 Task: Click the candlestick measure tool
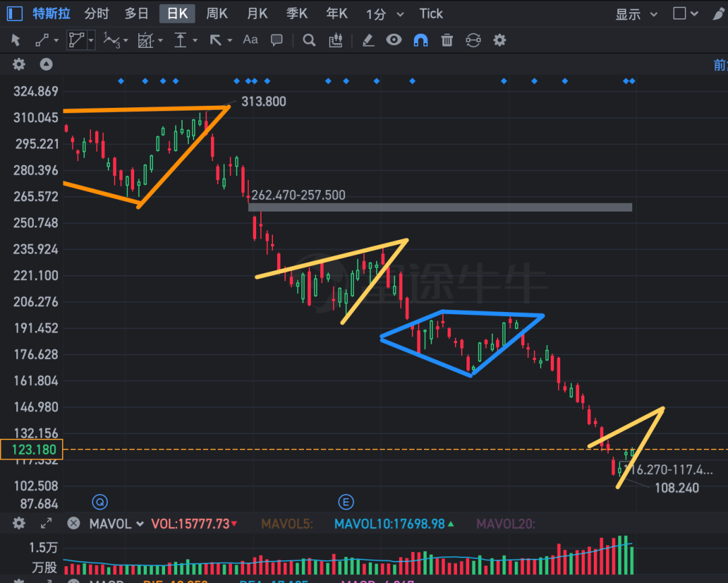click(336, 40)
